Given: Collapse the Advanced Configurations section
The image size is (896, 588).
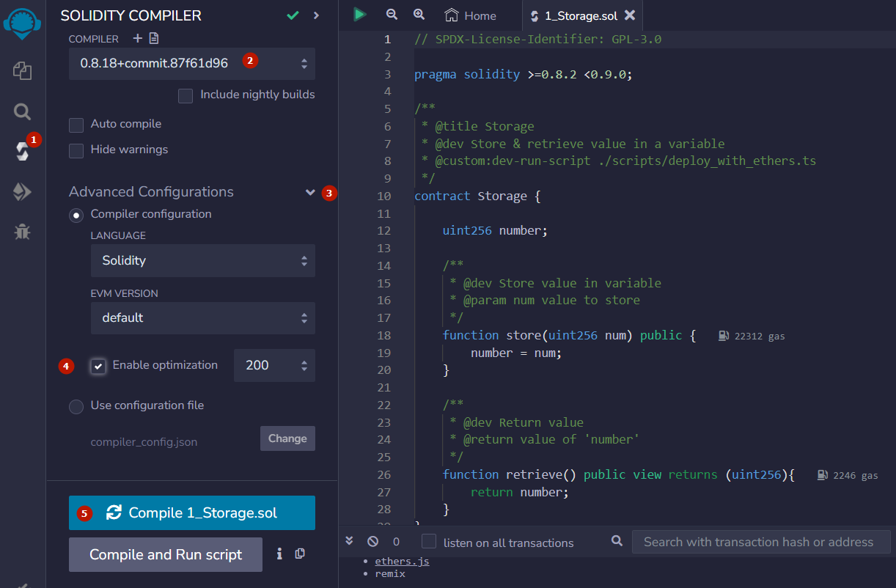Looking at the screenshot, I should tap(310, 192).
